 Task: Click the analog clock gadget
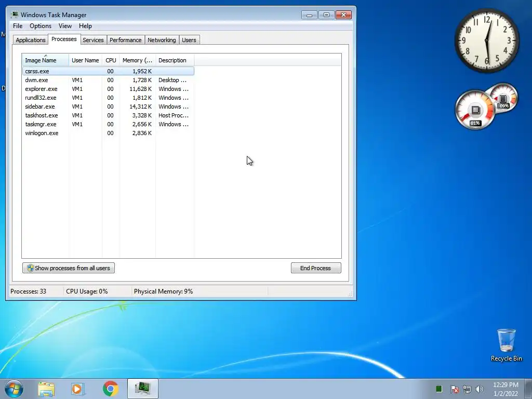pos(486,41)
